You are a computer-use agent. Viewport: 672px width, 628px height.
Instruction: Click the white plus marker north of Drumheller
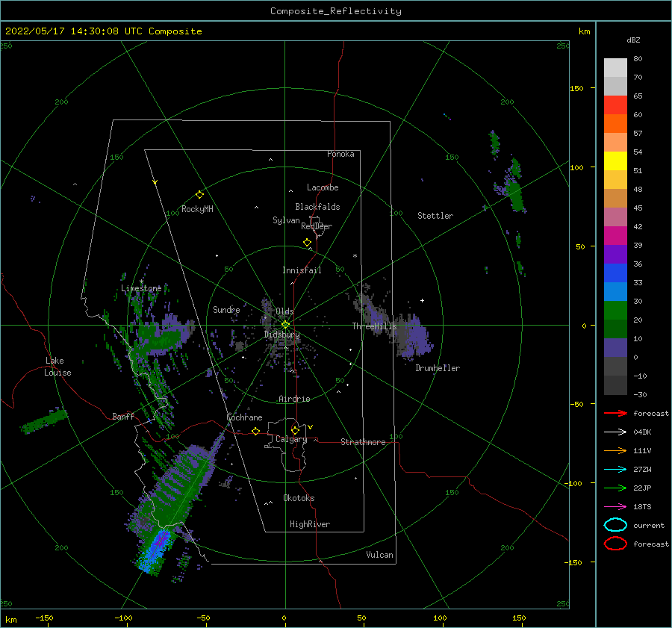pyautogui.click(x=422, y=300)
